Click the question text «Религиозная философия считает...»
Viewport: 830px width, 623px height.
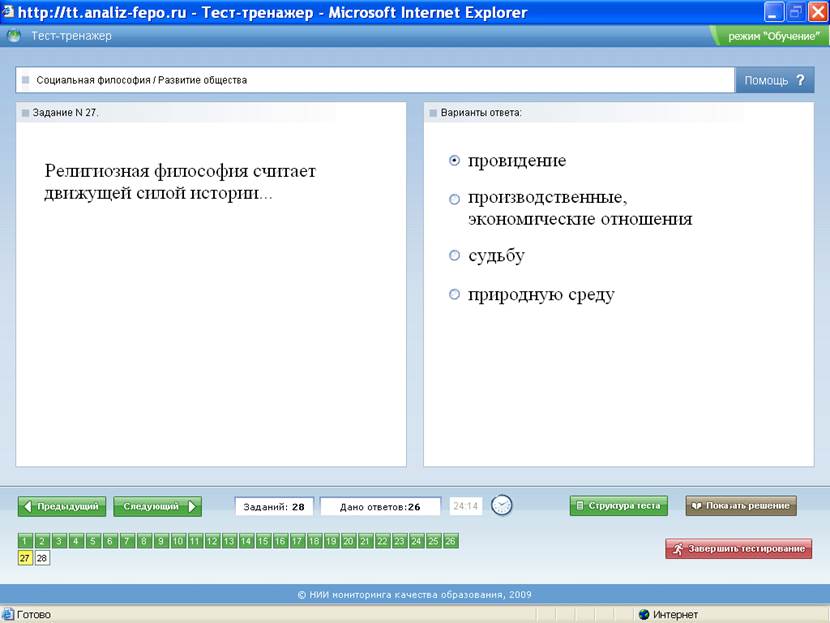click(x=180, y=182)
